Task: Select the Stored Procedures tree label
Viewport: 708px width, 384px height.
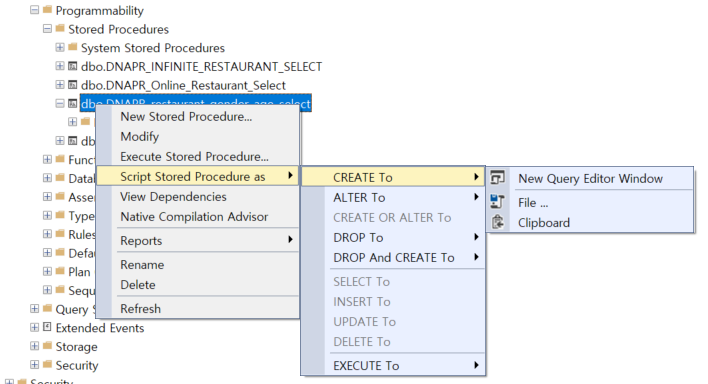Action: pos(118,29)
